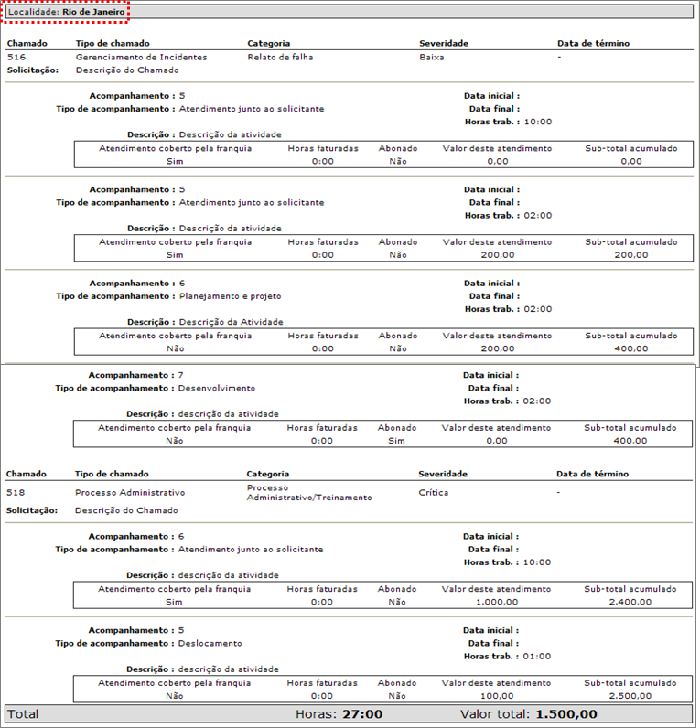This screenshot has height=728, width=700.
Task: Select the Crítica severity value
Action: tap(432, 492)
